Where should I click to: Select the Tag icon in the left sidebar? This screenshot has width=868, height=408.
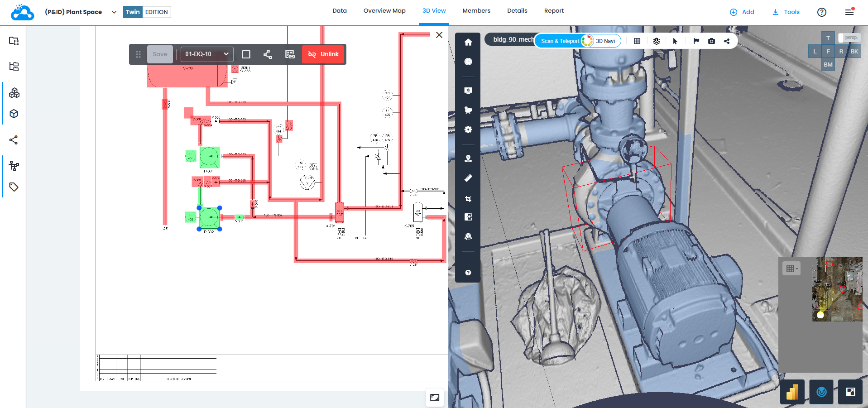point(14,187)
